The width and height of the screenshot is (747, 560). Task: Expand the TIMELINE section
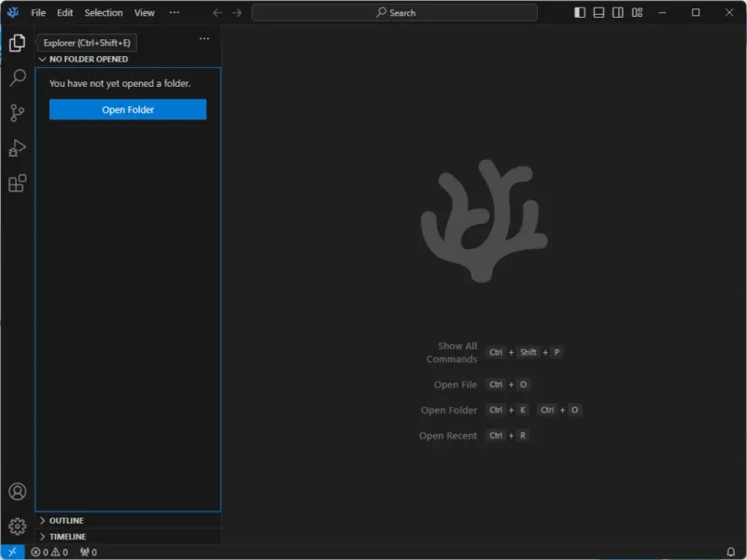click(128, 537)
